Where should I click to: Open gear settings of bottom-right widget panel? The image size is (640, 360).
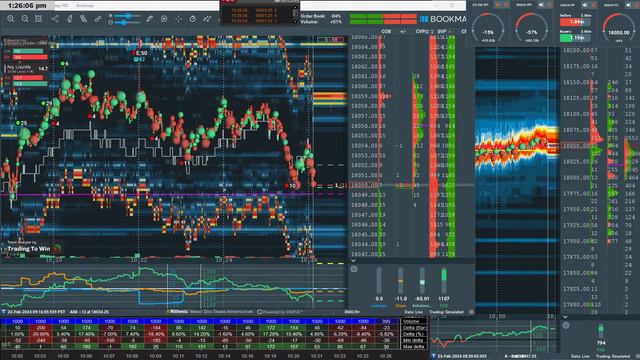tap(566, 325)
